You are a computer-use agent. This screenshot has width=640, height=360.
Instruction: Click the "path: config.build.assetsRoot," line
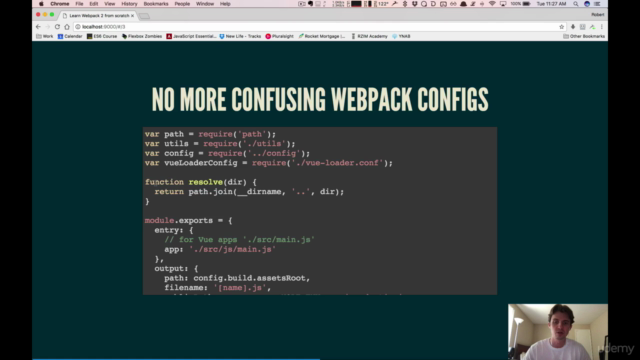pyautogui.click(x=237, y=278)
